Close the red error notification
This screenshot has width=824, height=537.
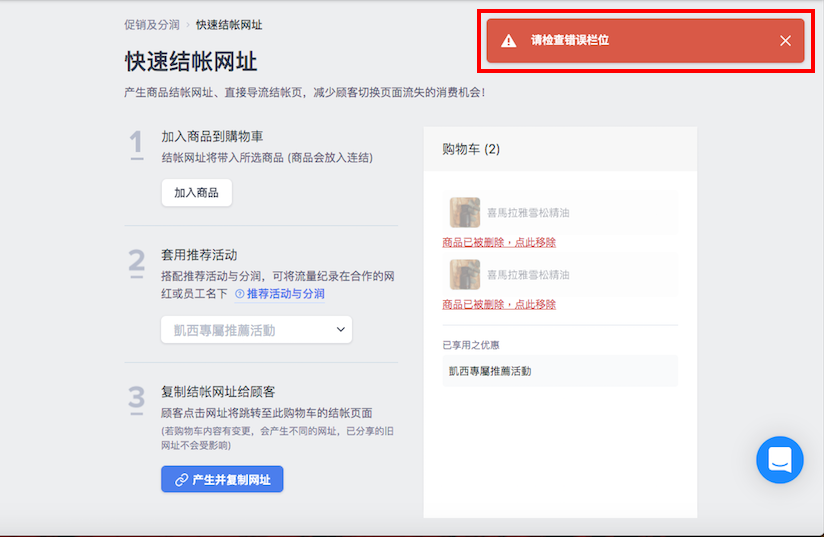tap(785, 41)
